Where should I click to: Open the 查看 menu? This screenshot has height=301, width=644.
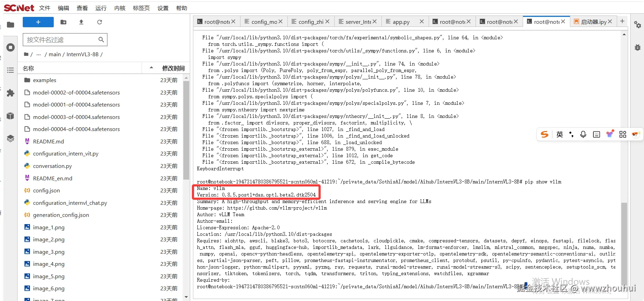82,8
